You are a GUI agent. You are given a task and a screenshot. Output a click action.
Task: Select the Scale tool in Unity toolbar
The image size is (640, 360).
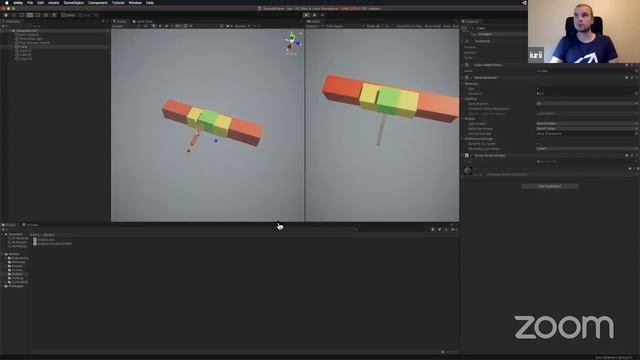pos(30,15)
